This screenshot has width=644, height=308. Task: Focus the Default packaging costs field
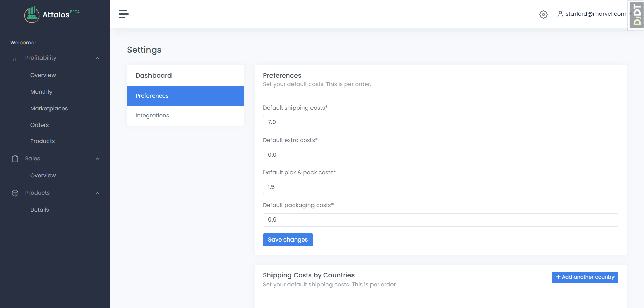tap(440, 220)
